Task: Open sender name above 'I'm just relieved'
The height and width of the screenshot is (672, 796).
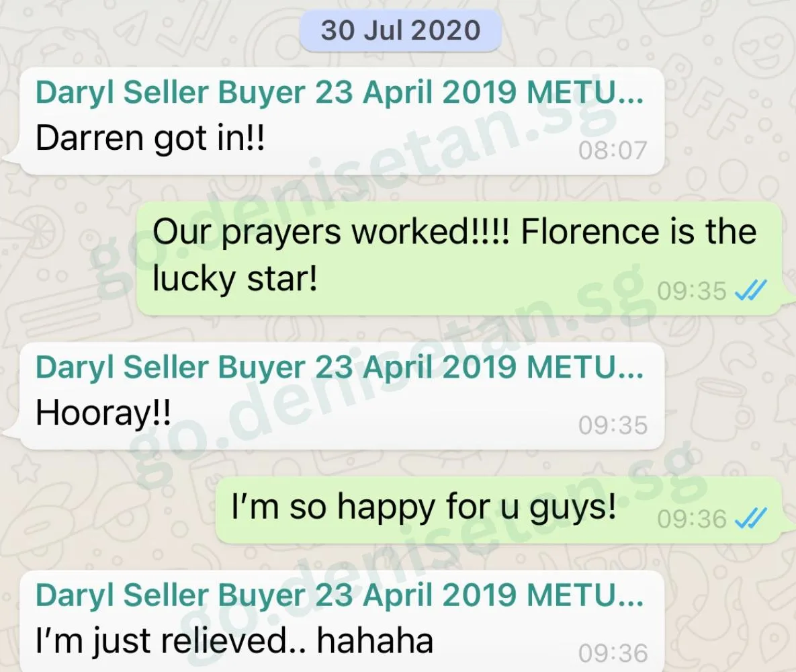Action: [340, 595]
